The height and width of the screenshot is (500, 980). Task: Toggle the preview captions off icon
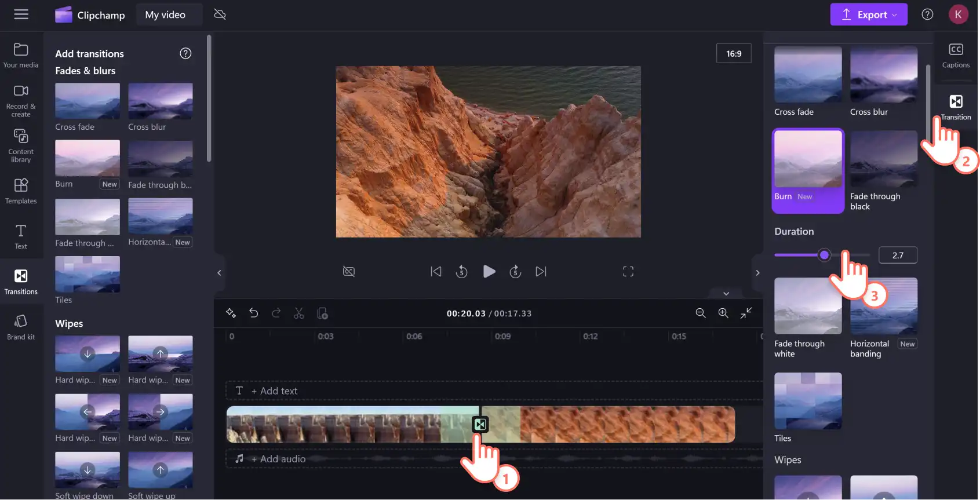(x=349, y=272)
